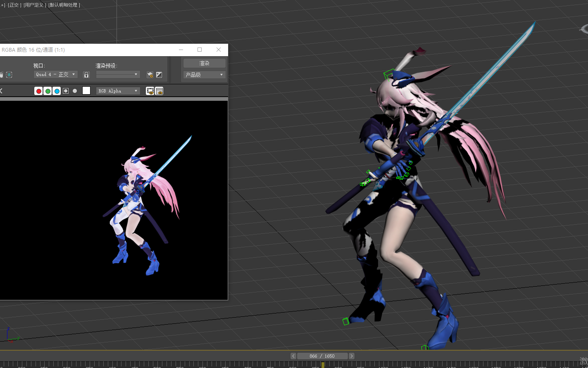Open the RGB Alpha channel dropdown
The height and width of the screenshot is (368, 588).
[118, 91]
